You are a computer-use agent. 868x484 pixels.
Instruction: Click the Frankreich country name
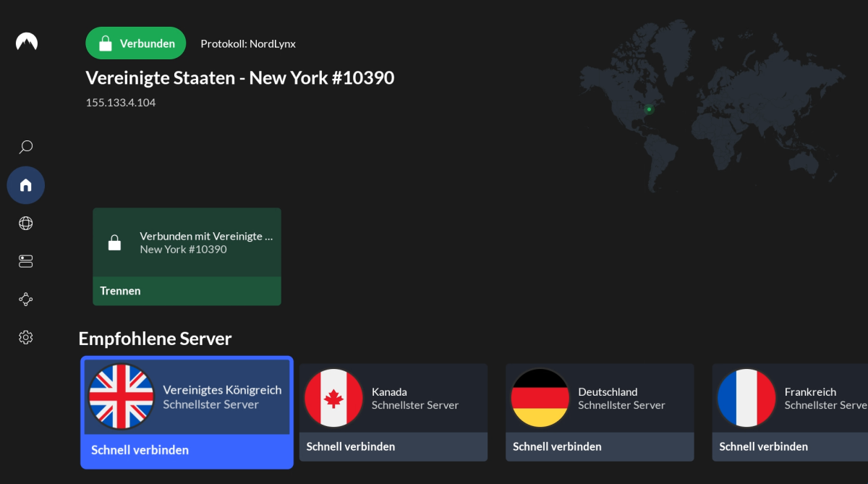(x=810, y=391)
